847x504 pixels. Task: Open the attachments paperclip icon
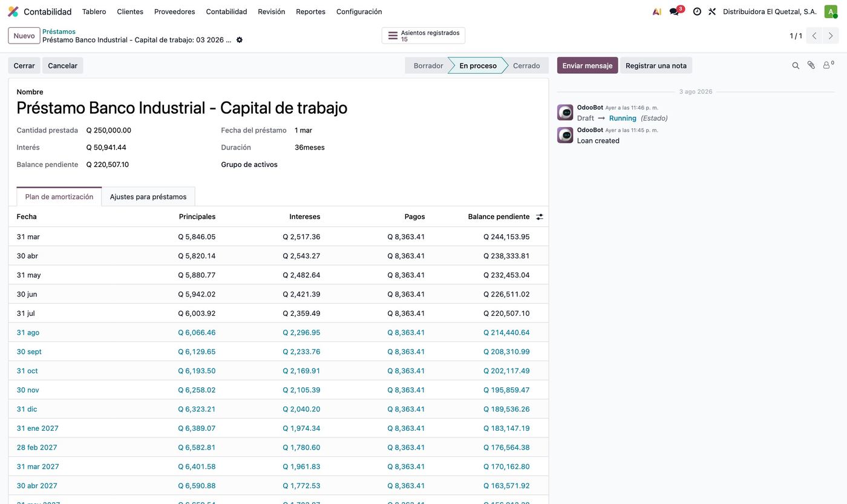pos(811,65)
